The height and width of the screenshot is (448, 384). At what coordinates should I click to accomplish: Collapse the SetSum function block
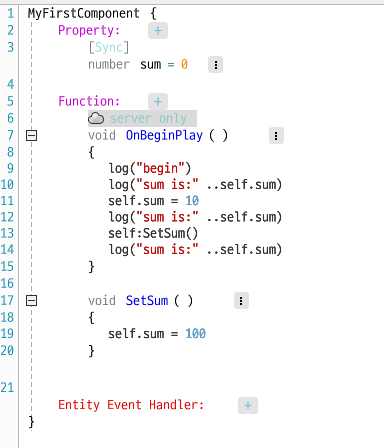[32, 301]
